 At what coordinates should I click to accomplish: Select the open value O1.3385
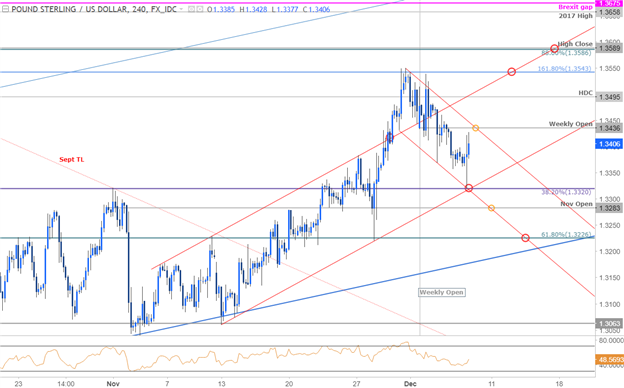(x=221, y=9)
